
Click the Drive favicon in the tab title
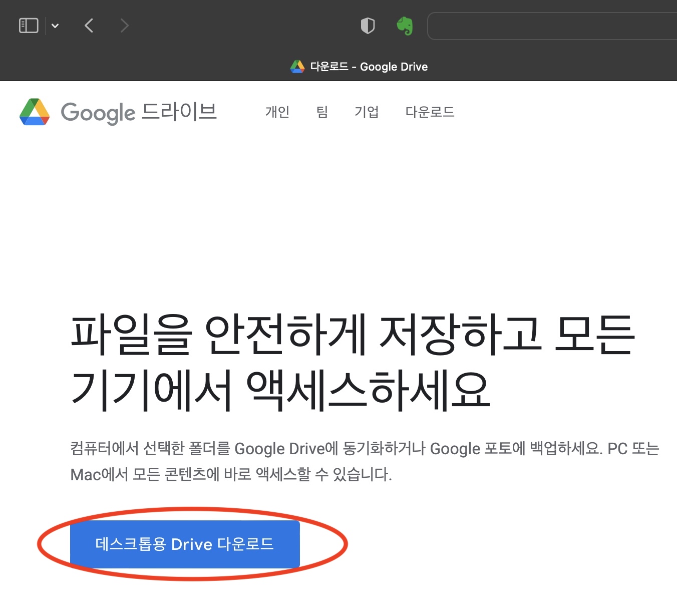[x=297, y=67]
